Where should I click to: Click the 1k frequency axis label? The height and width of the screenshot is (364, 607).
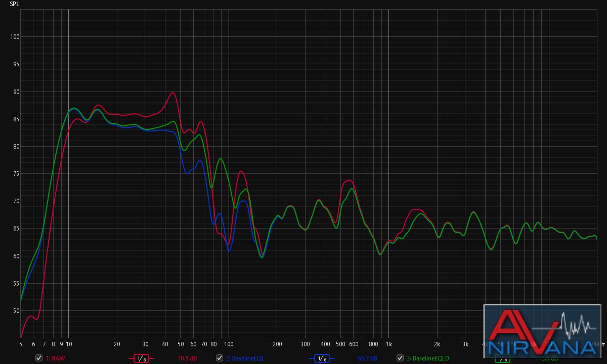[x=388, y=344]
